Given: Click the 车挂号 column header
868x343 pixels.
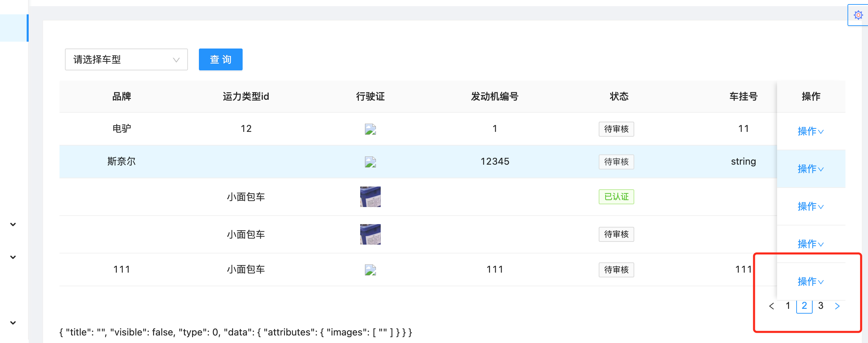Looking at the screenshot, I should (x=744, y=97).
